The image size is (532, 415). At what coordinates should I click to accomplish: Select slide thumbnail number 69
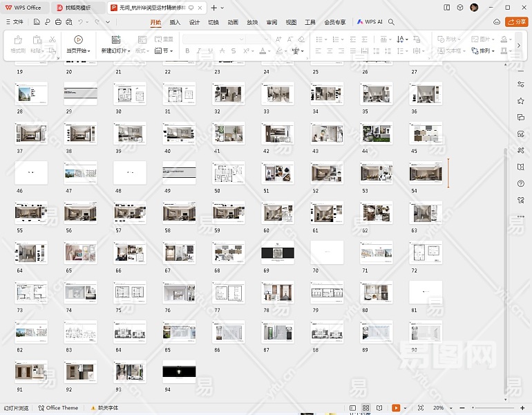278,252
